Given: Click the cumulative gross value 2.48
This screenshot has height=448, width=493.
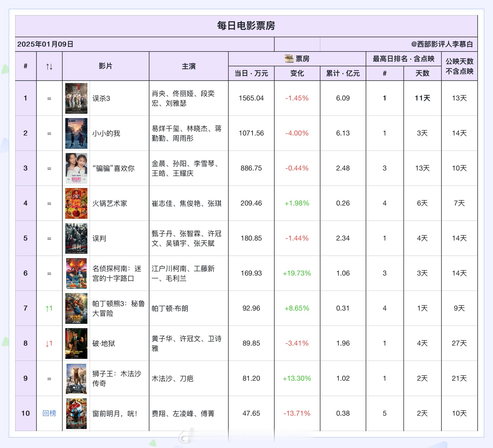Looking at the screenshot, I should pos(343,168).
